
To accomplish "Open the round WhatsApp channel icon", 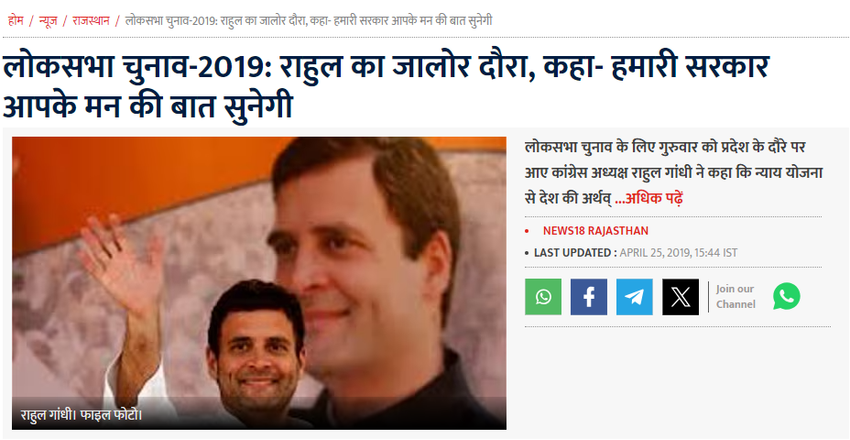I will (x=786, y=296).
